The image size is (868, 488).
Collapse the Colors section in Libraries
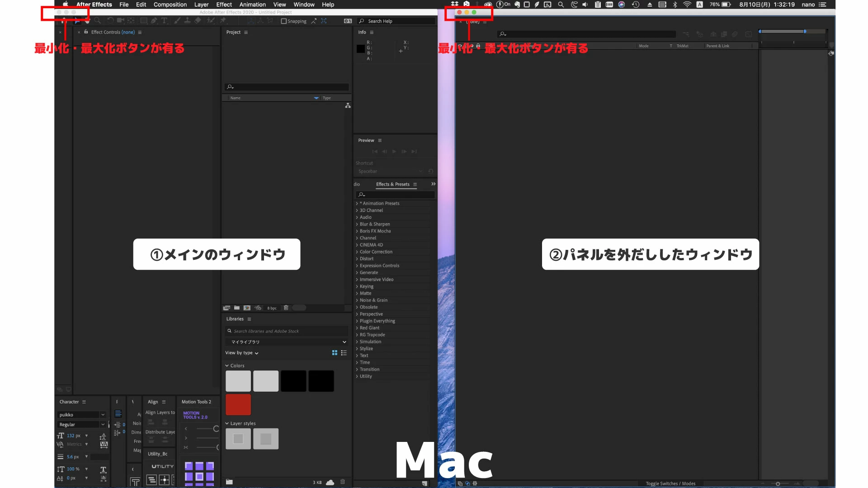(227, 366)
